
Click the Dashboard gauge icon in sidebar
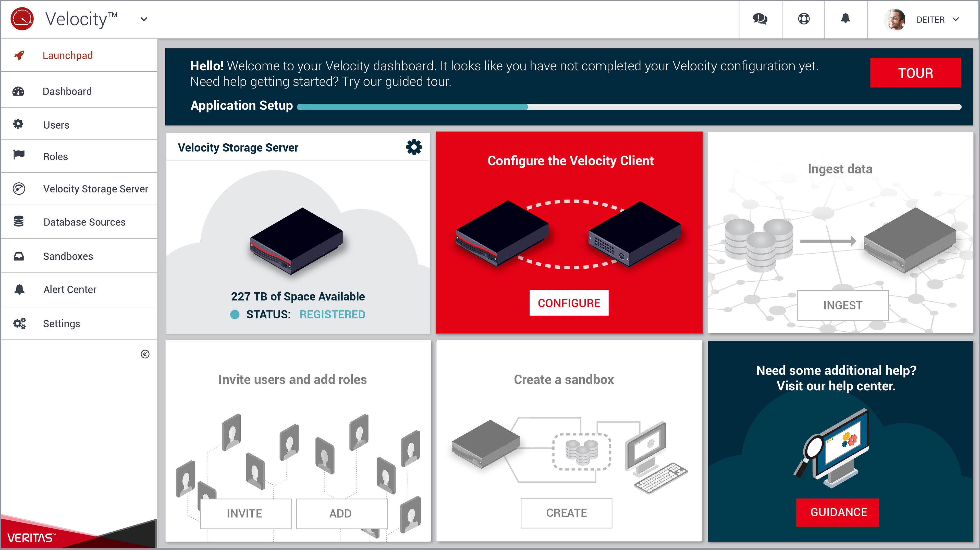point(18,91)
